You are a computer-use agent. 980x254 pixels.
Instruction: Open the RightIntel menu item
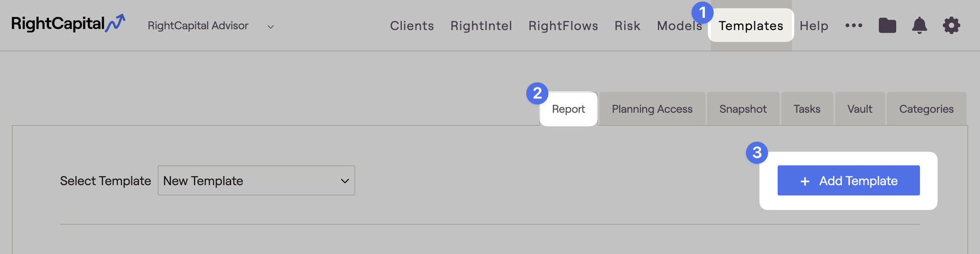click(481, 26)
